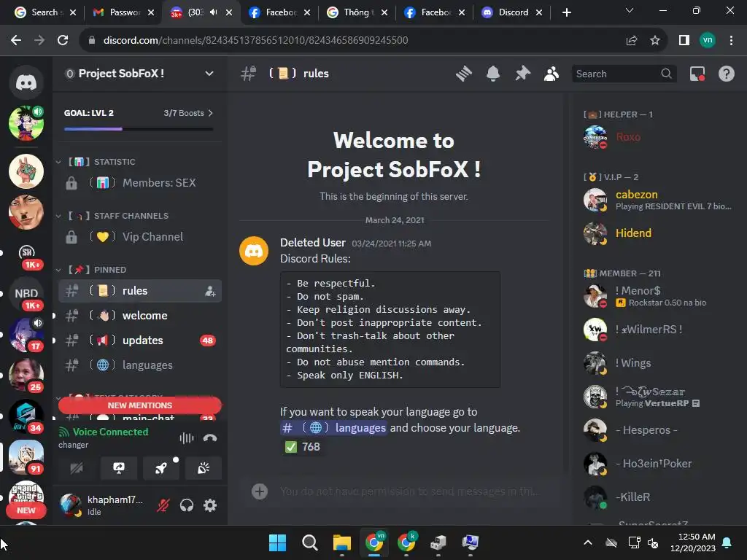Unmute your microphone

point(163,505)
